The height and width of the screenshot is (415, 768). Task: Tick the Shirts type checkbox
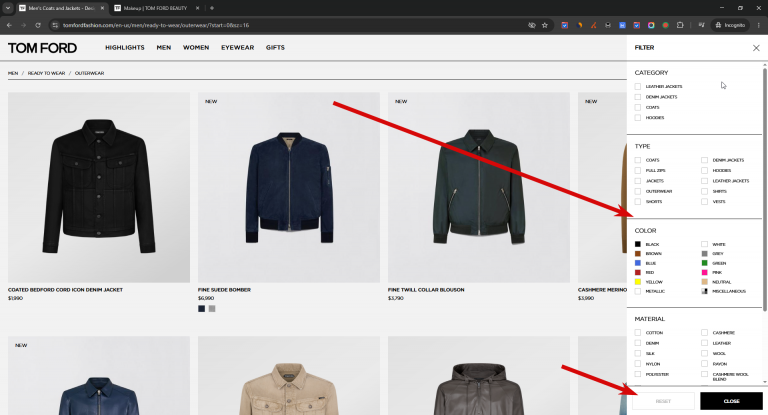pos(704,191)
